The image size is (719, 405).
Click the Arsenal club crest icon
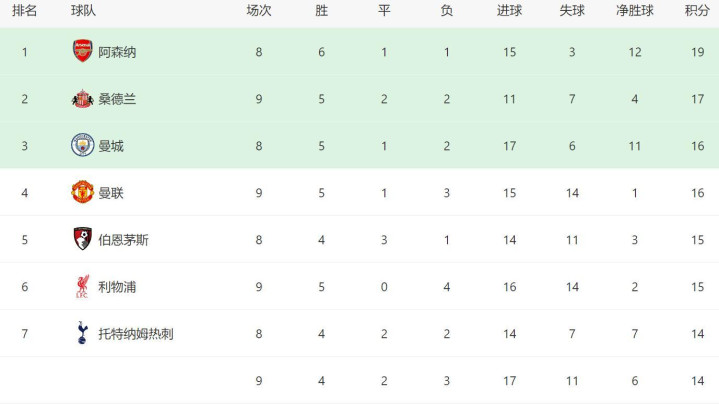tap(82, 52)
